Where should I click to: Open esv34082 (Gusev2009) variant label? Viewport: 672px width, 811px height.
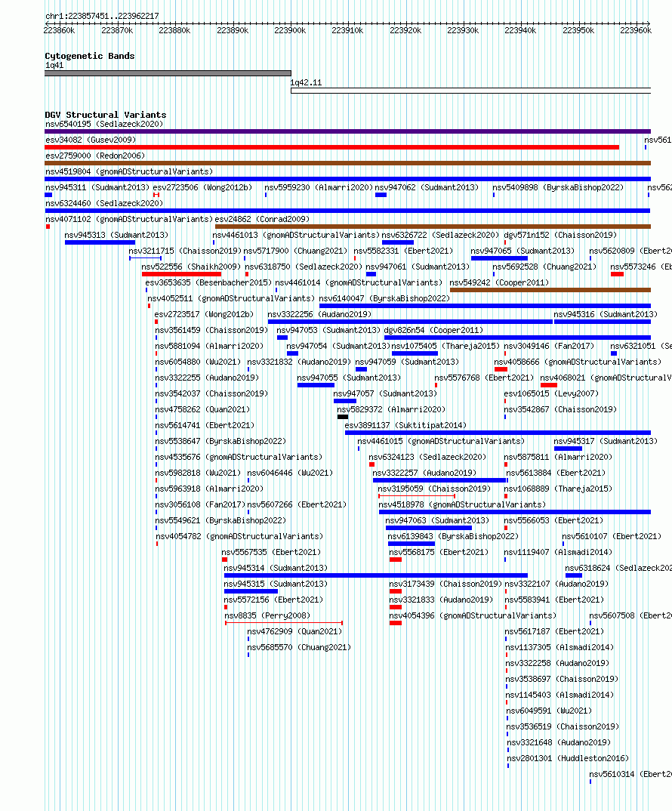pos(91,140)
